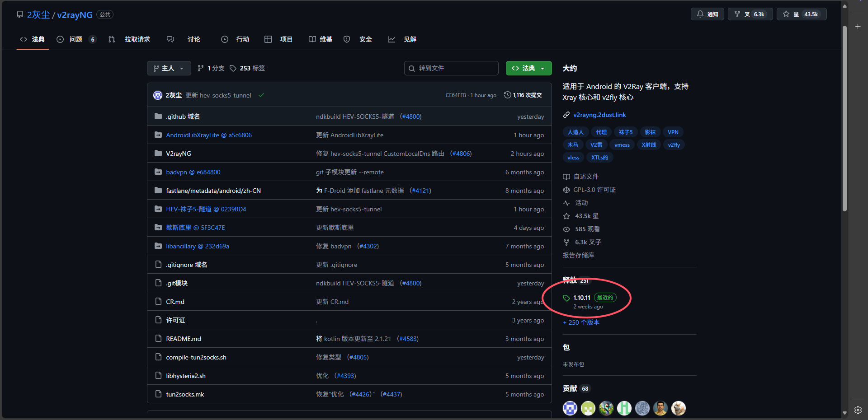The height and width of the screenshot is (420, 868).
Task: Open the 法典 (Code) tab
Action: 33,39
